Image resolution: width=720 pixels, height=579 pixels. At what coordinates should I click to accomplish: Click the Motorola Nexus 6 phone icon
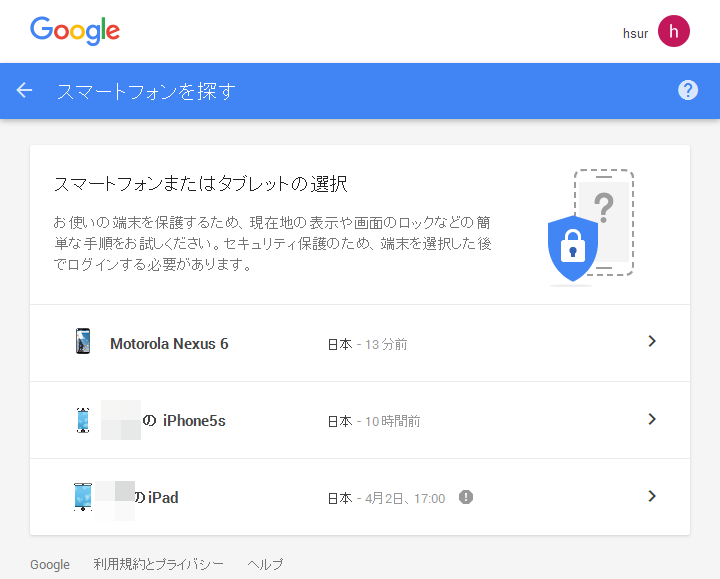pyautogui.click(x=83, y=342)
